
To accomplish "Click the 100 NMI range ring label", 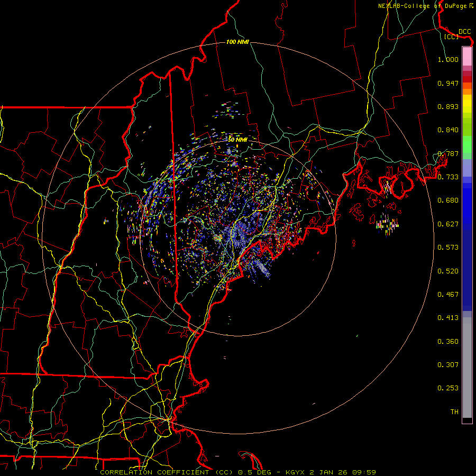I will pos(237,42).
